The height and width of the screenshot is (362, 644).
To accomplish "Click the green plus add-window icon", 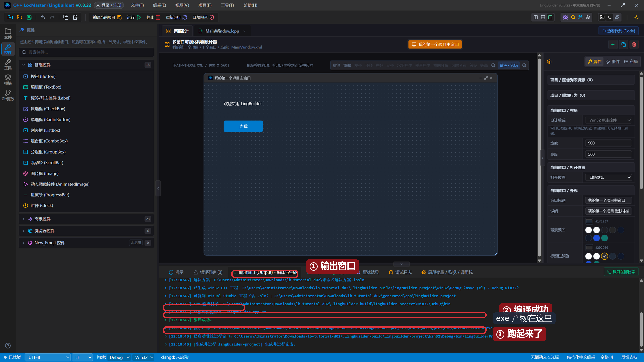I will tap(613, 44).
